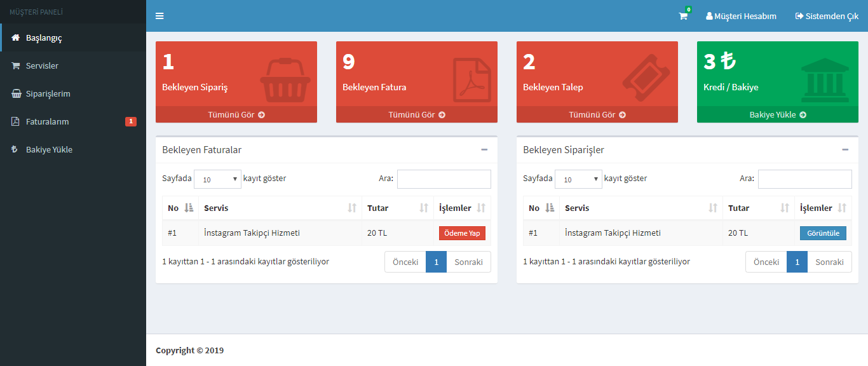The width and height of the screenshot is (868, 366).
Task: Sort Bekleyen Faturalar by No column icon
Action: pyautogui.click(x=189, y=208)
